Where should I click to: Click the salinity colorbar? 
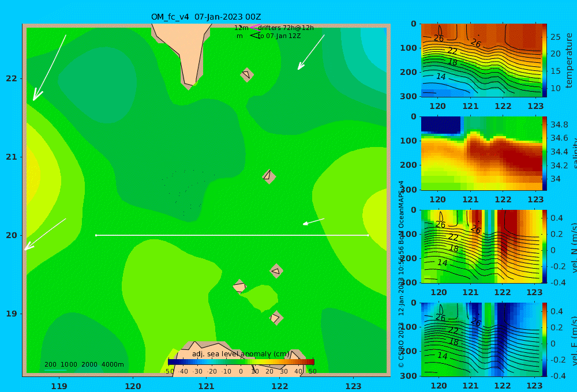545,153
